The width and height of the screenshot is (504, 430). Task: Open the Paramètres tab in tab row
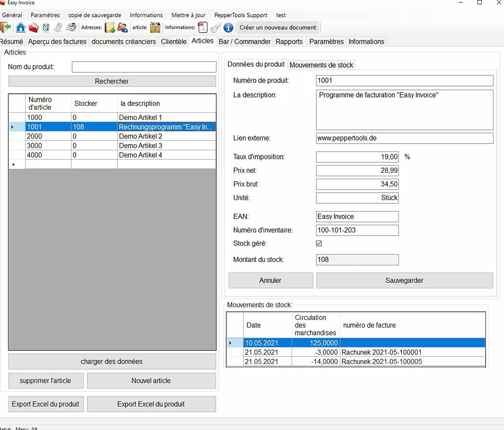tap(326, 42)
